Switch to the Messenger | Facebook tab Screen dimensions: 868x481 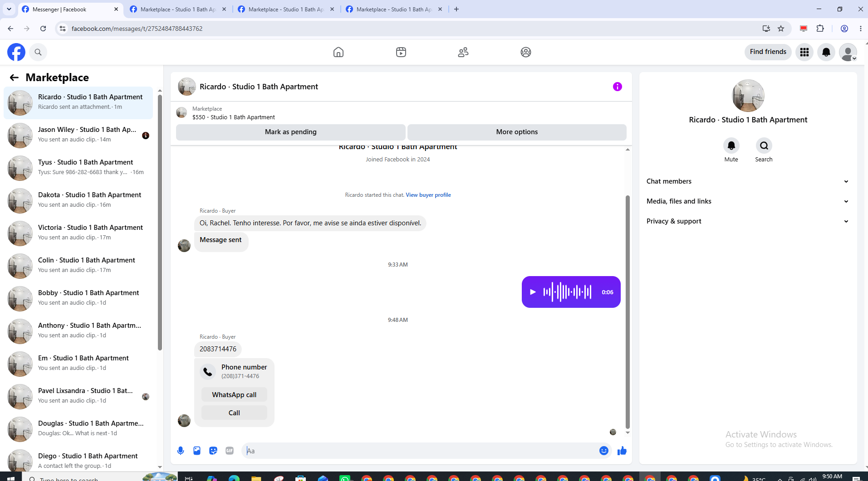70,9
